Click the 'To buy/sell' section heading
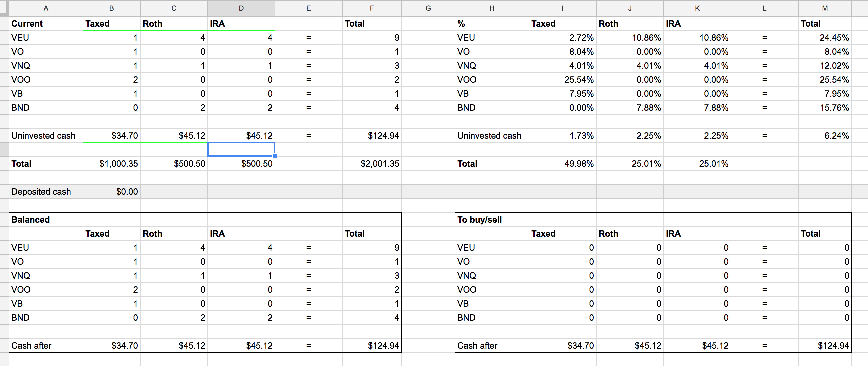 click(479, 219)
